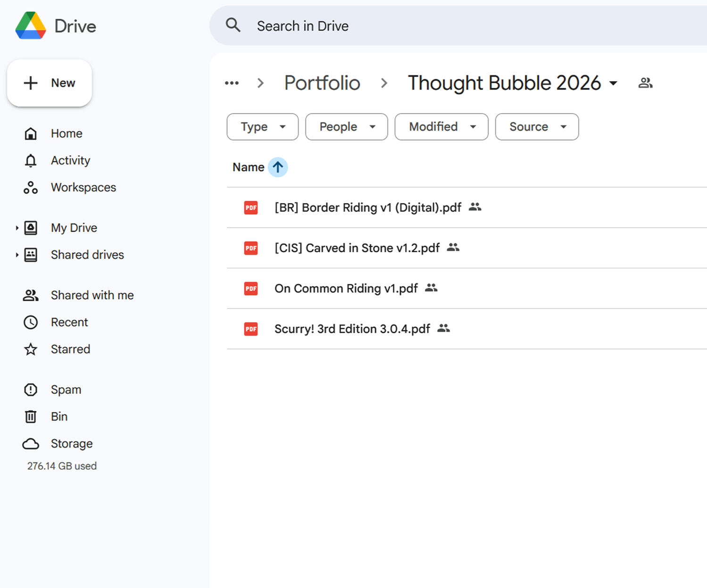Click the Storage cloud icon
Image resolution: width=707 pixels, height=588 pixels.
(31, 444)
